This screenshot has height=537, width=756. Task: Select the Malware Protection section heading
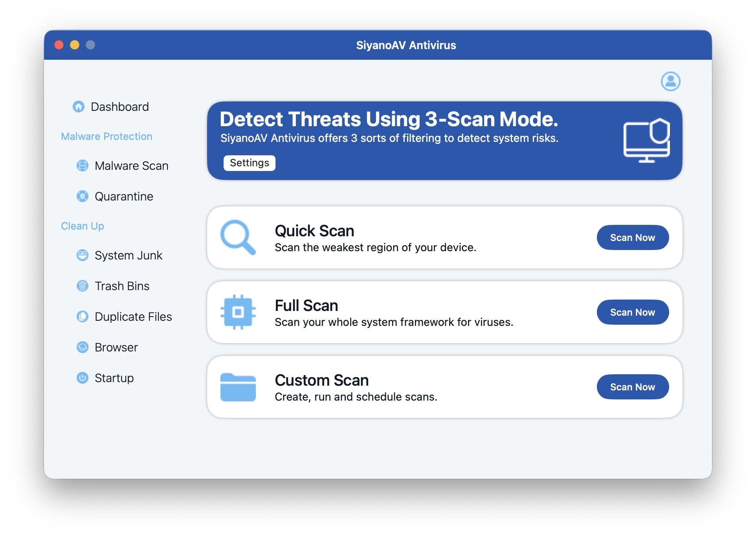pos(106,136)
